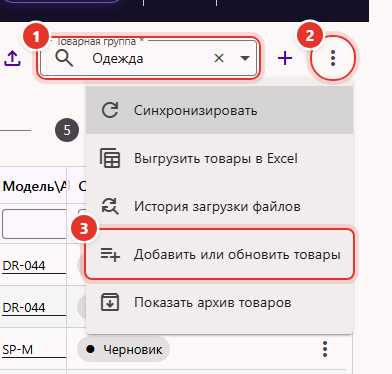Select Выгрузить товары в Excel
This screenshot has height=374, width=392.
(219, 158)
